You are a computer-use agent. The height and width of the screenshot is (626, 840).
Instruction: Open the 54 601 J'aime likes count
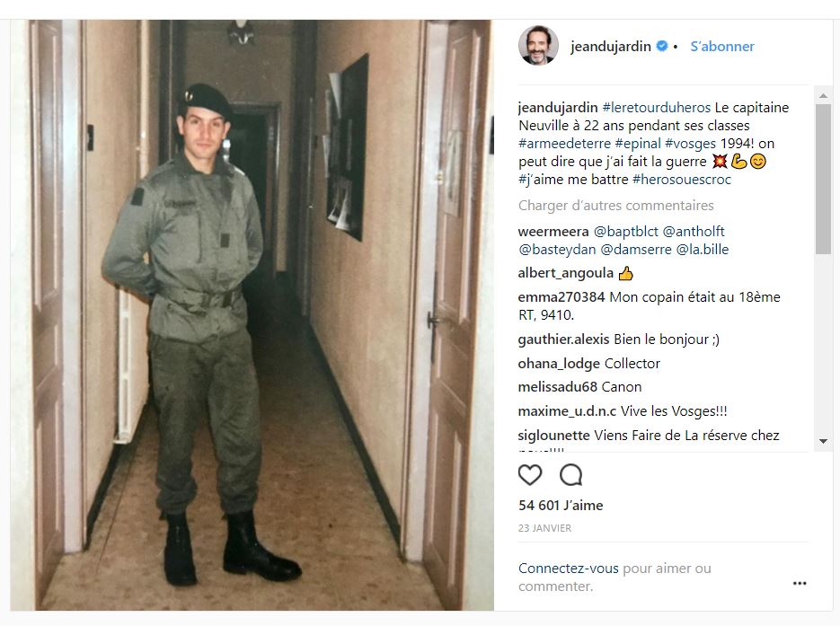[x=561, y=505]
